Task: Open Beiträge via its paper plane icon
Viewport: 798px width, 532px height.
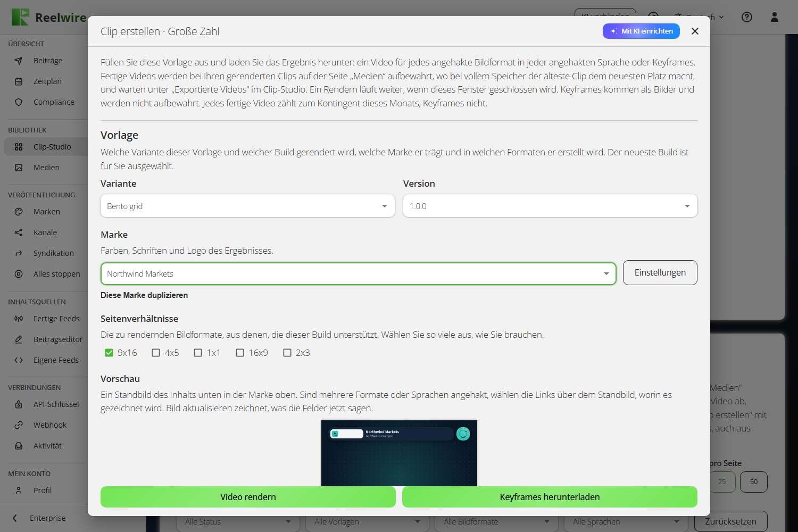Action: (x=19, y=61)
